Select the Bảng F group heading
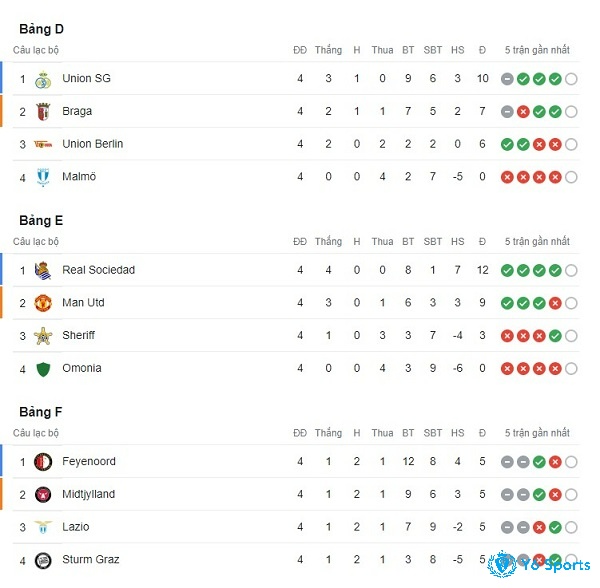The image size is (600, 588). (41, 412)
